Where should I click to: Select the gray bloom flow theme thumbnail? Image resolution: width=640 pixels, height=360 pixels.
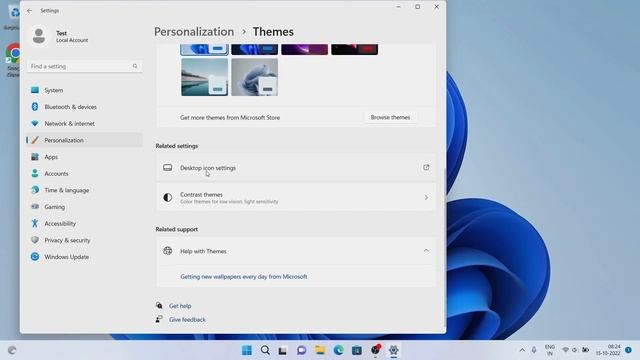tap(255, 77)
